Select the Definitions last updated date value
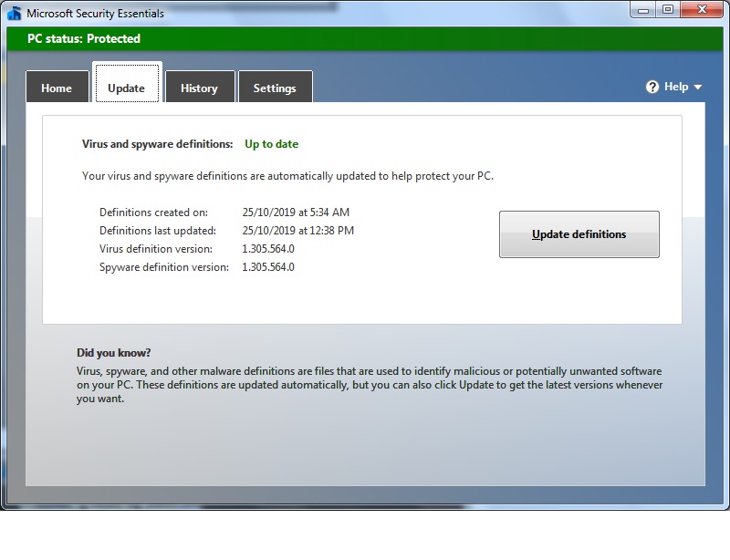 pyautogui.click(x=298, y=231)
